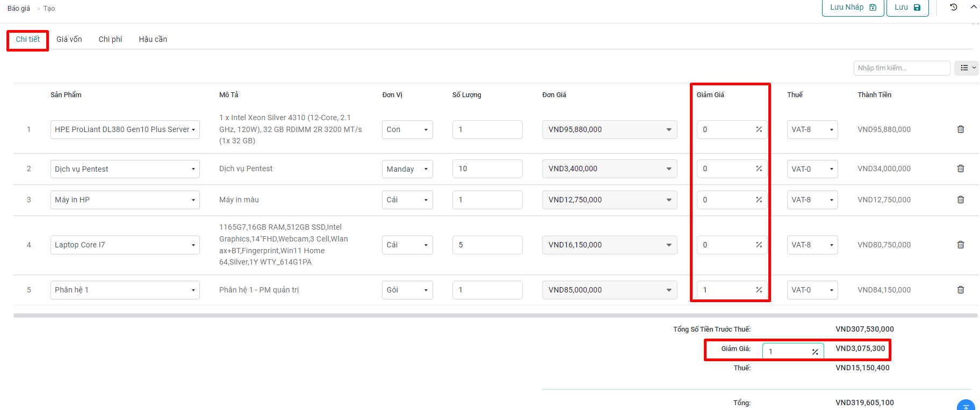Open the Hậu cần tab
This screenshot has width=980, height=410.
pyautogui.click(x=153, y=39)
